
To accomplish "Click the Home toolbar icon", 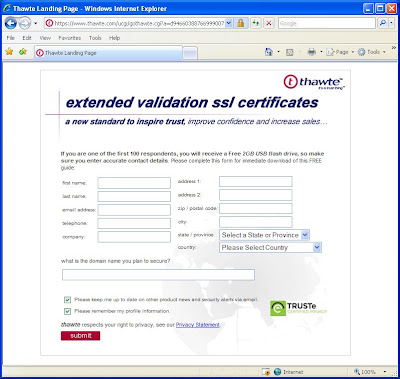I will pos(269,52).
